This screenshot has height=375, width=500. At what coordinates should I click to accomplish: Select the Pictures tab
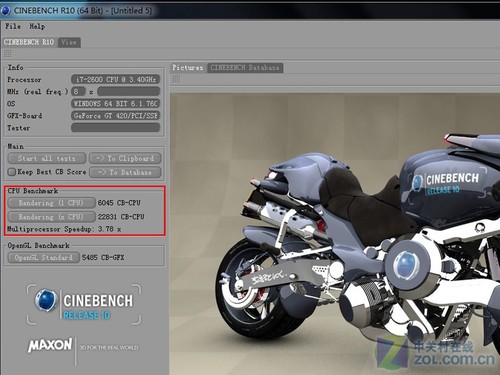188,68
